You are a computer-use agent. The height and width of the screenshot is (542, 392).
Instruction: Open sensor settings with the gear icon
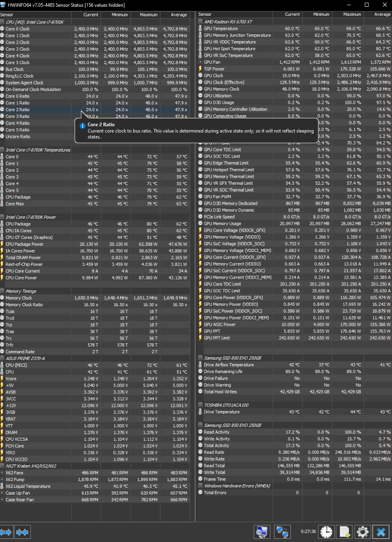362,532
